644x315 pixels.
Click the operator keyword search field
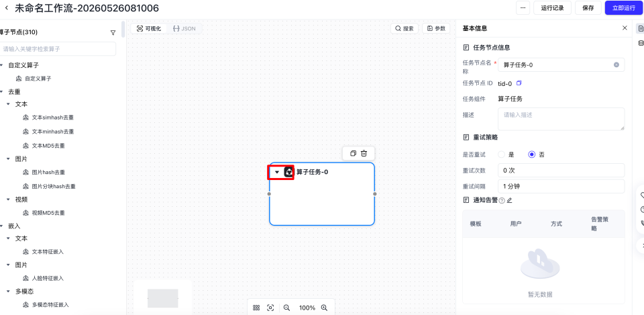click(x=58, y=48)
